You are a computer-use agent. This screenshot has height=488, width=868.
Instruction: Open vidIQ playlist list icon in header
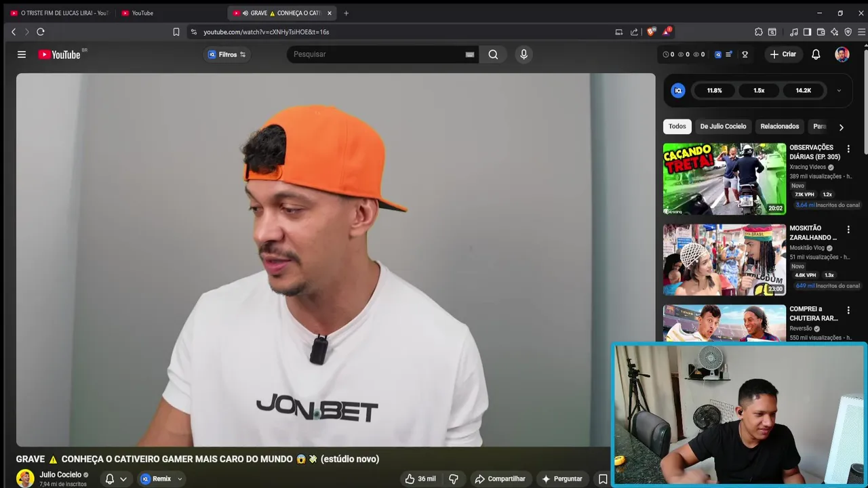(728, 54)
